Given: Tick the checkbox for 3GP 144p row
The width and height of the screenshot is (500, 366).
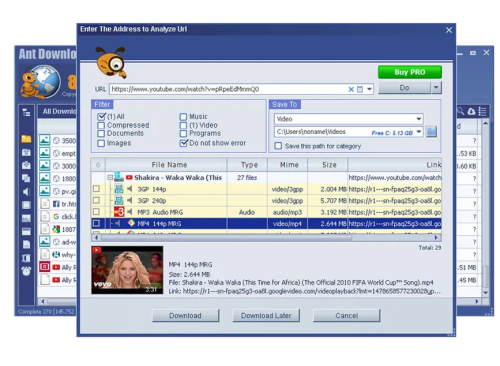Looking at the screenshot, I should tap(96, 189).
